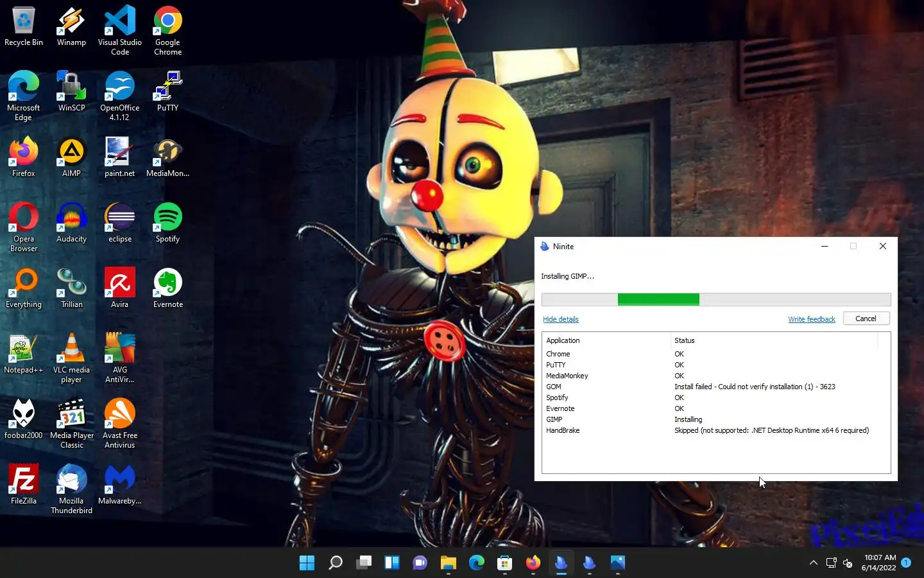Select the Avast Free Antivirus desktop icon
Screen dimensions: 924x578
coord(120,424)
